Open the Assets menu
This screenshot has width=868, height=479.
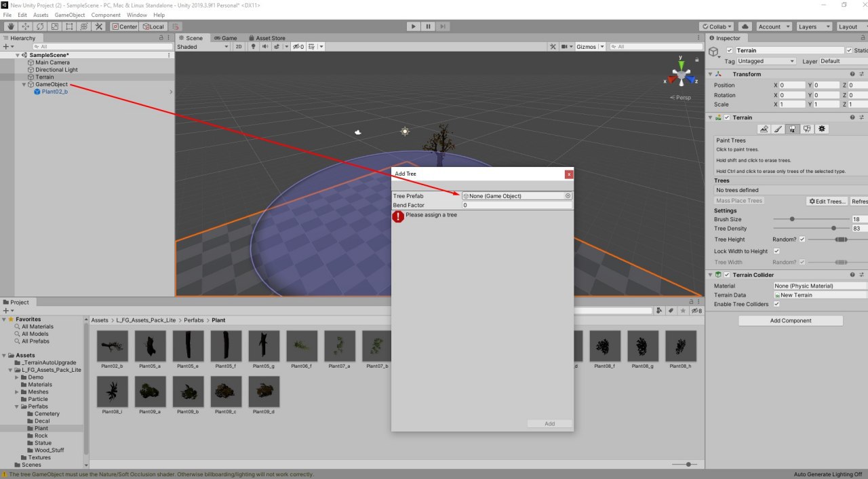click(41, 15)
